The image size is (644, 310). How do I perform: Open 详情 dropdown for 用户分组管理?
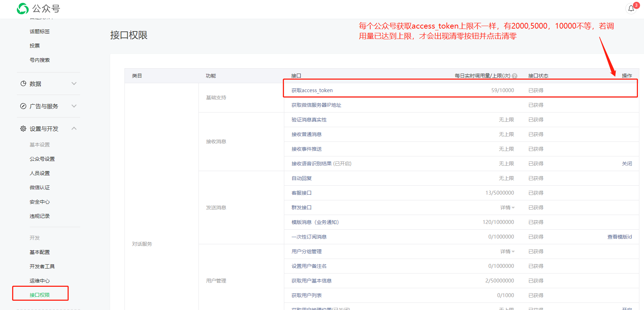[507, 251]
